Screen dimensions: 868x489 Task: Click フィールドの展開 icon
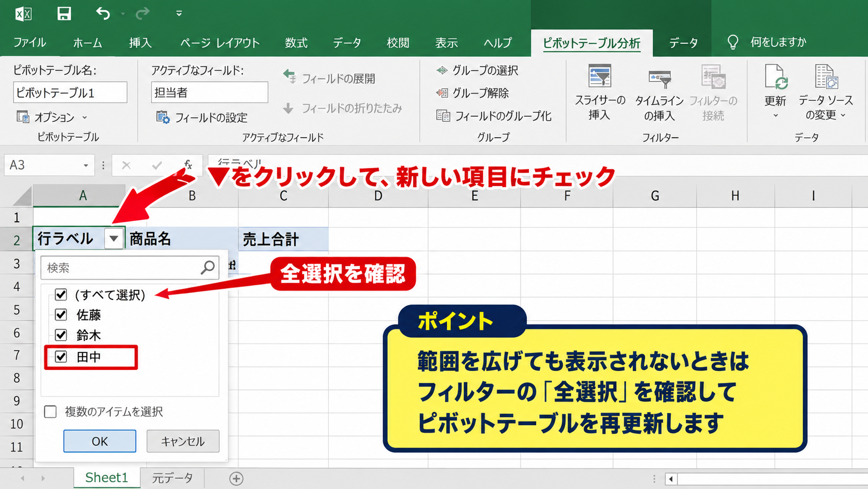290,76
